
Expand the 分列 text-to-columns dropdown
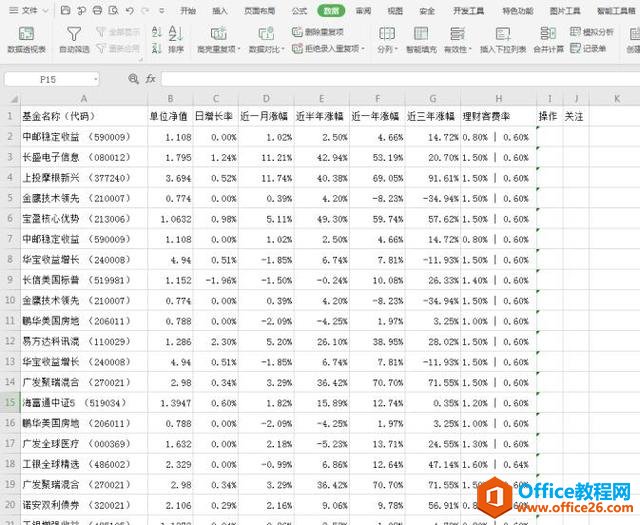click(396, 49)
